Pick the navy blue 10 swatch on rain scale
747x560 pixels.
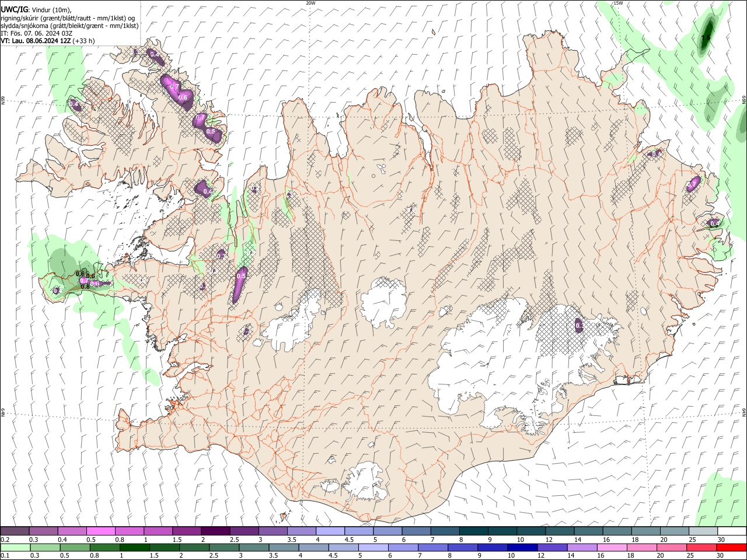[x=521, y=547]
